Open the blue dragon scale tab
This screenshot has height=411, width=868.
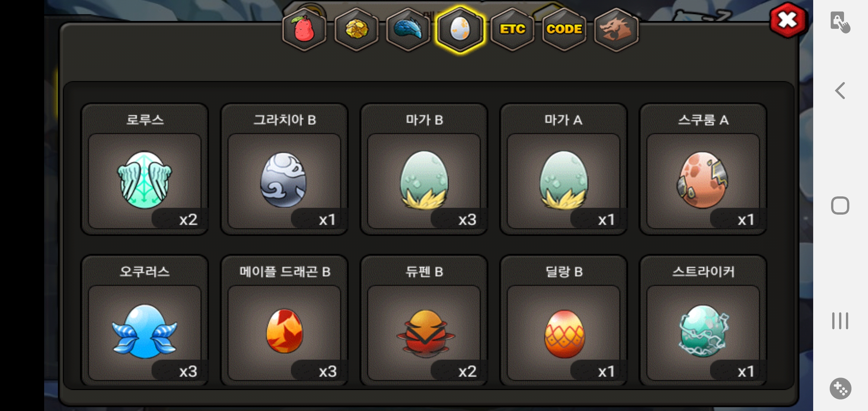coord(408,30)
